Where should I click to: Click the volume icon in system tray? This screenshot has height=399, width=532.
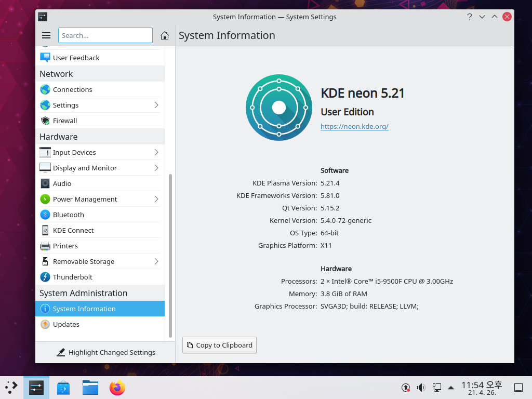(421, 388)
